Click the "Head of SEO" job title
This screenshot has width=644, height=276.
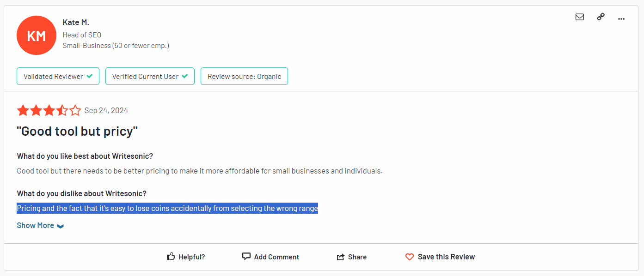[82, 35]
